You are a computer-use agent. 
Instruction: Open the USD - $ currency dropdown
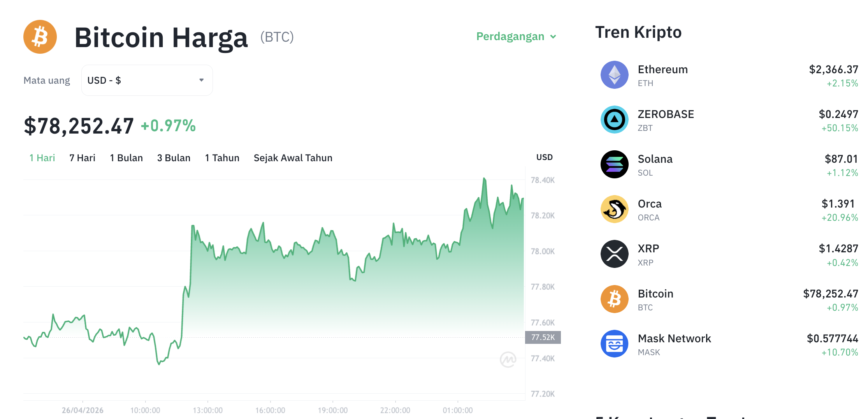pyautogui.click(x=147, y=80)
